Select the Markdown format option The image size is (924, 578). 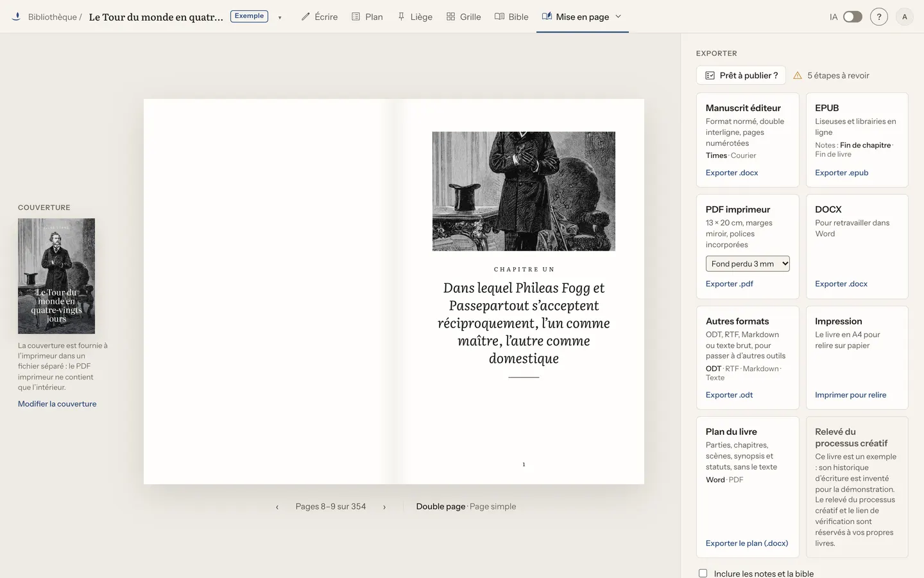[760, 369]
